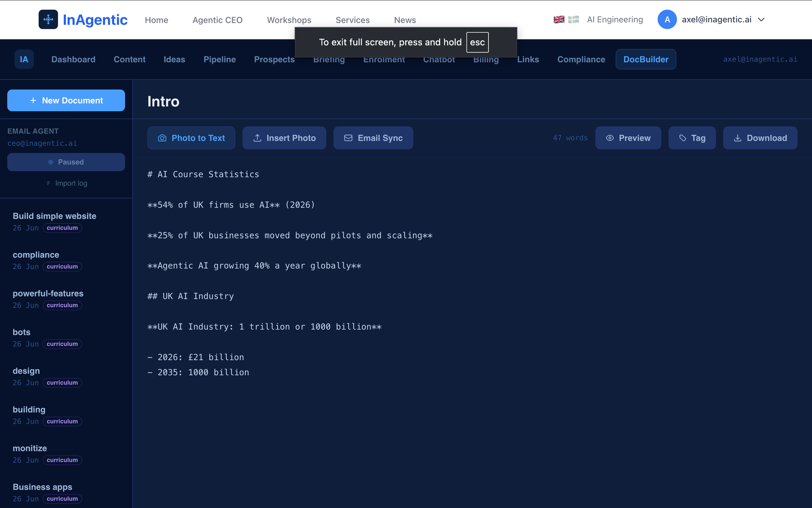Click AI Engineering link
The width and height of the screenshot is (812, 508).
pos(615,20)
